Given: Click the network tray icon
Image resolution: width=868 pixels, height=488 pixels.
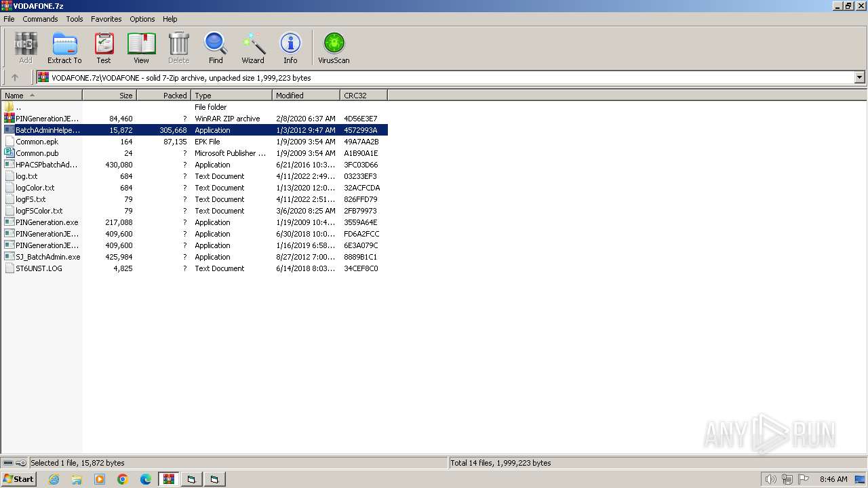Looking at the screenshot, I should 787,479.
